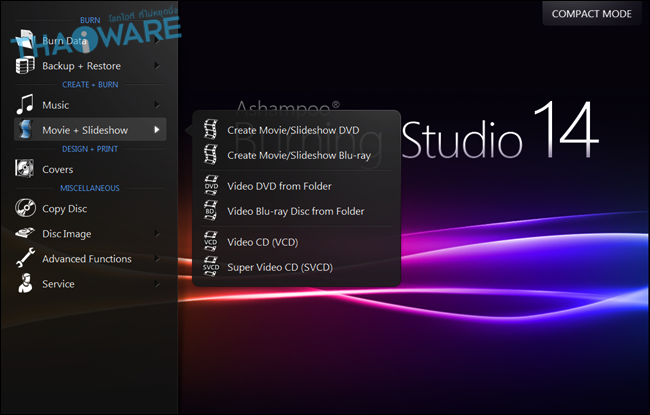Expand the Backup + Restore submenu arrow
The height and width of the screenshot is (415, 650).
(x=157, y=66)
